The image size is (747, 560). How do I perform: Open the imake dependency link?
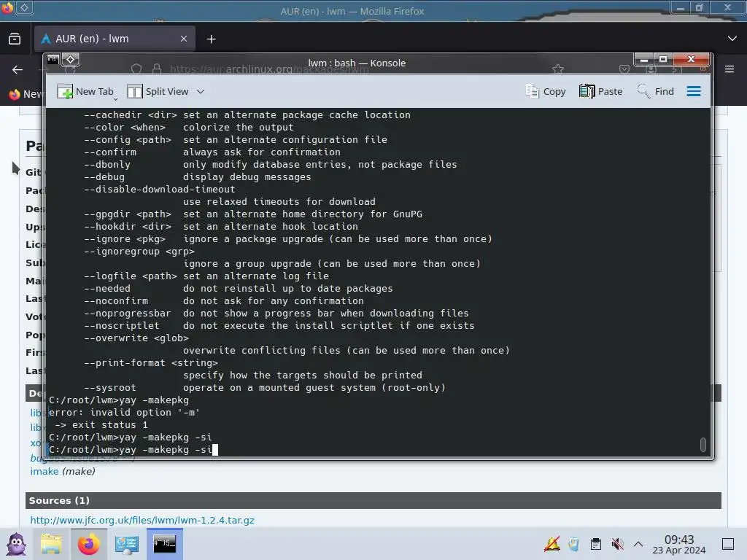point(44,472)
